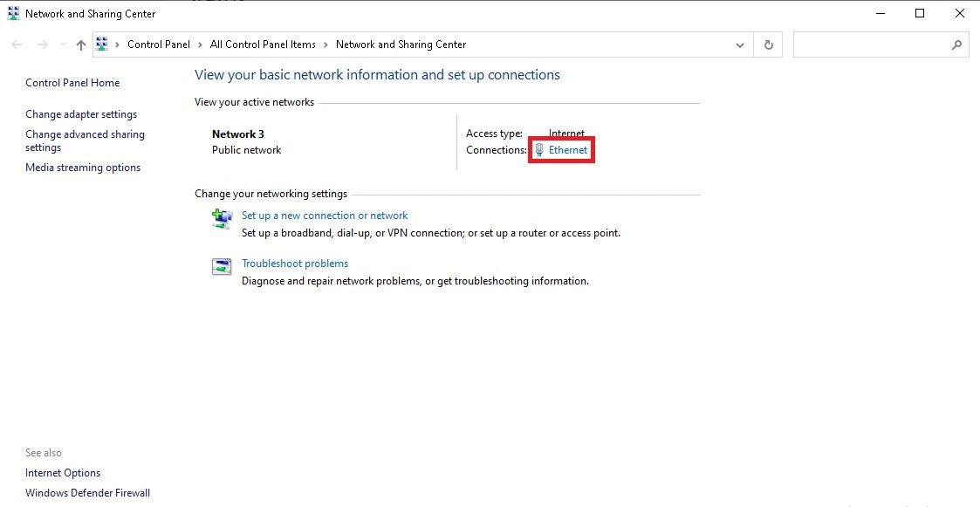The height and width of the screenshot is (507, 980).
Task: Click the Change your networking settings heading
Action: (271, 194)
